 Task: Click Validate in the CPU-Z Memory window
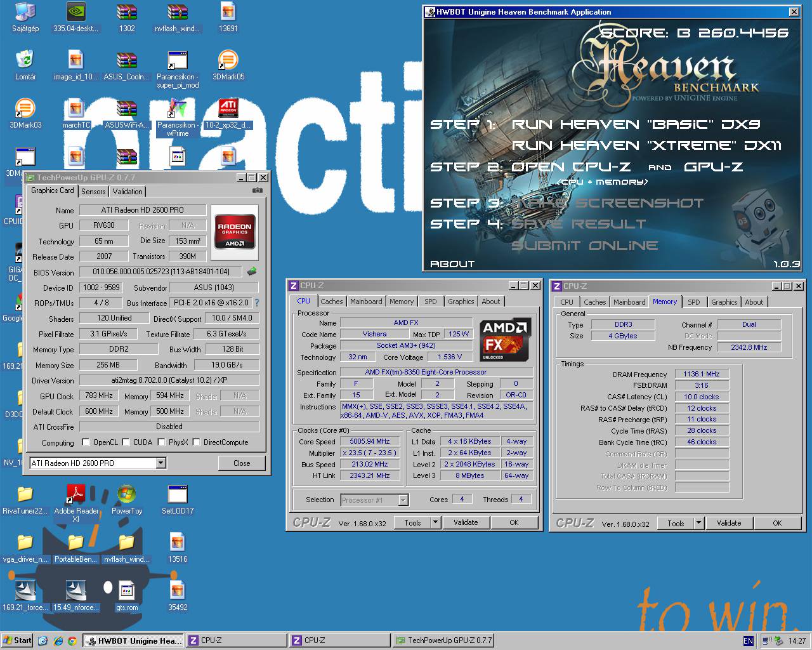click(x=729, y=523)
